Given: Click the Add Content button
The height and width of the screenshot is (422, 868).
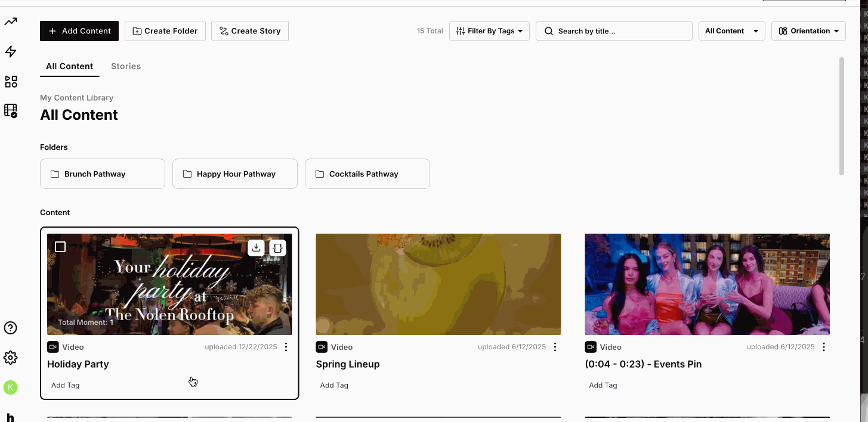Looking at the screenshot, I should pyautogui.click(x=79, y=31).
